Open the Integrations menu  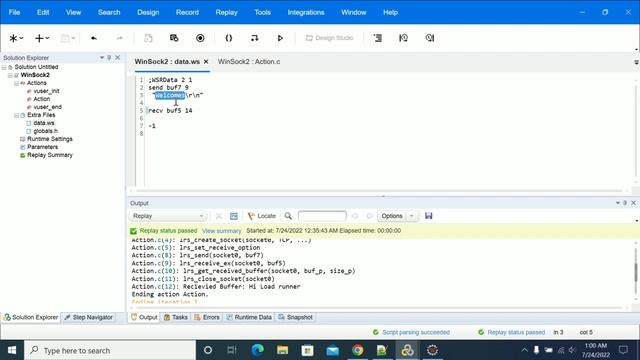(x=306, y=12)
